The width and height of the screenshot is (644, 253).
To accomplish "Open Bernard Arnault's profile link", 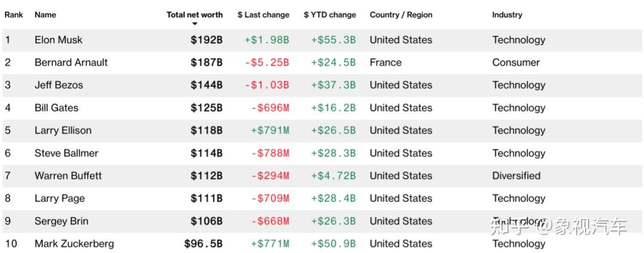I will pyautogui.click(x=71, y=63).
